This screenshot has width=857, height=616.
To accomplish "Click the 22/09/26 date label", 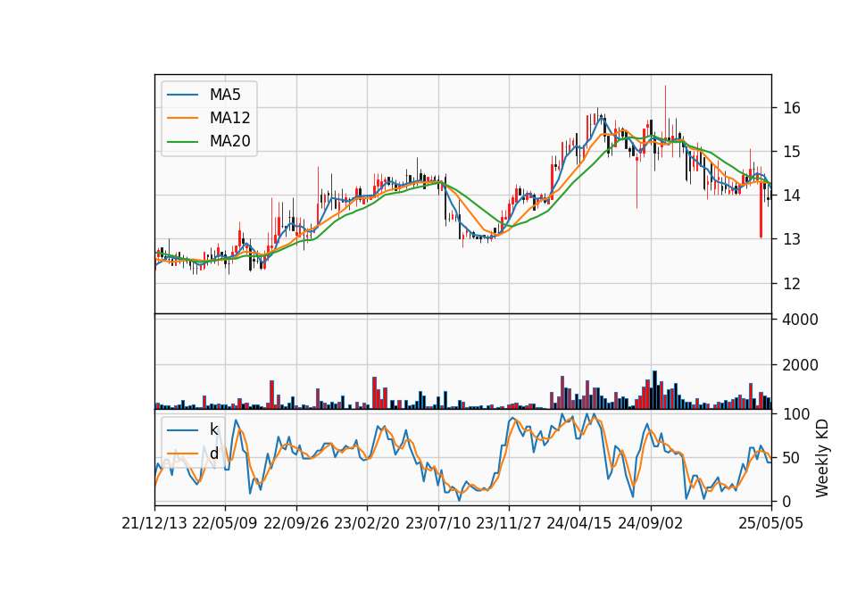I will point(296,524).
